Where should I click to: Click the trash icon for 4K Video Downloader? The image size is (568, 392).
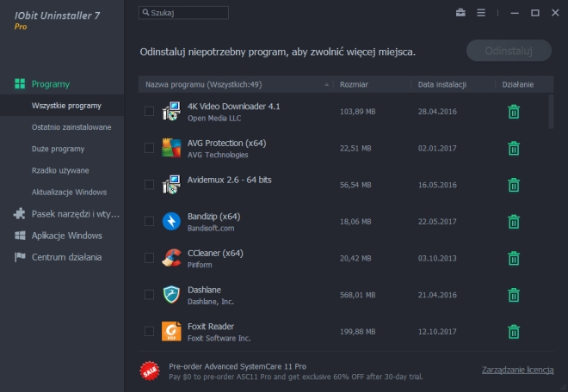pos(513,112)
